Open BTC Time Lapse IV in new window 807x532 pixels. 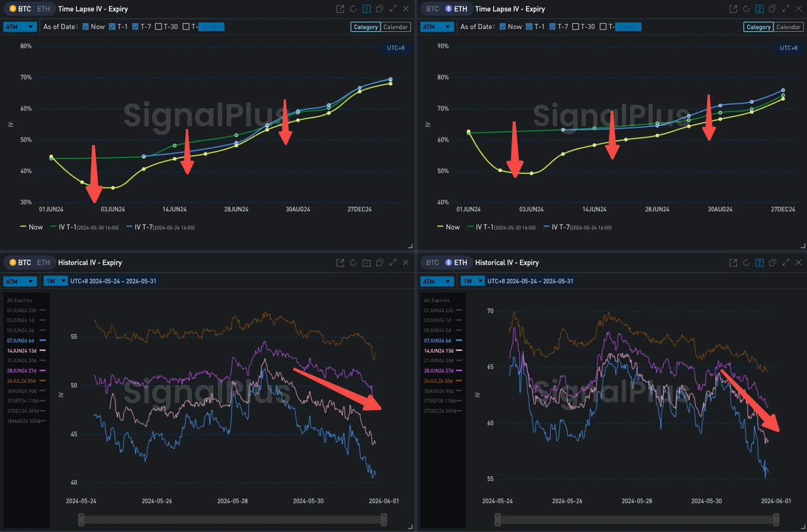point(340,9)
